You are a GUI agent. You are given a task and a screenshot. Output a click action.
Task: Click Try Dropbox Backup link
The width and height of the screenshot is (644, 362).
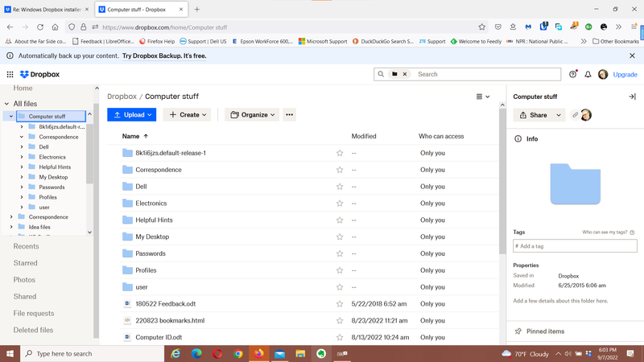click(x=164, y=56)
